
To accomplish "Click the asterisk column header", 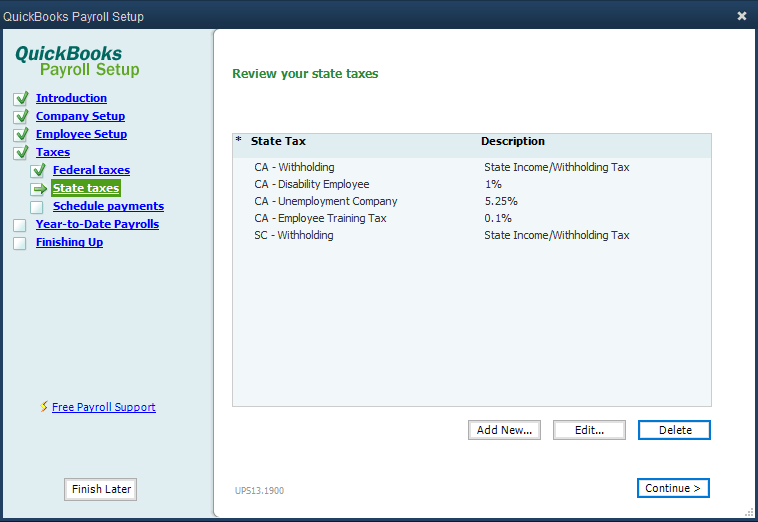I will point(238,140).
